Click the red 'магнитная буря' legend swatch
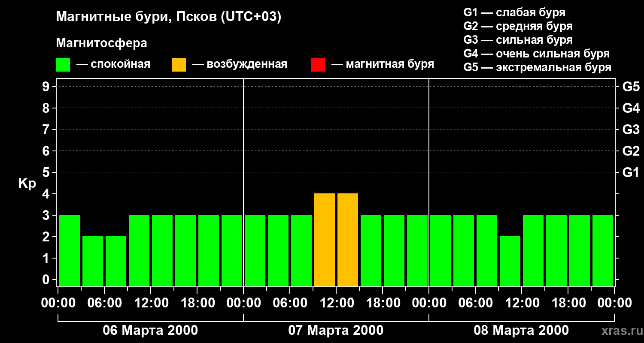Image resolution: width=644 pixels, height=343 pixels. (318, 65)
